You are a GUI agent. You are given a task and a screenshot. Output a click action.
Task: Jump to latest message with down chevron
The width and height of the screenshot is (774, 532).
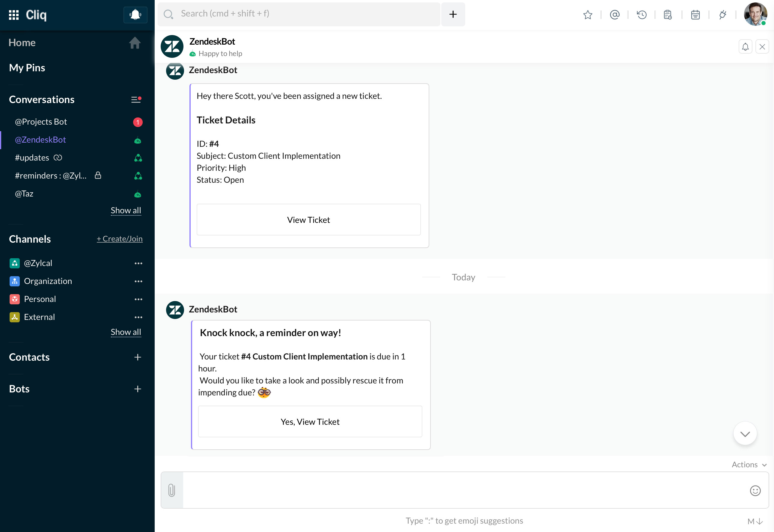click(x=745, y=433)
